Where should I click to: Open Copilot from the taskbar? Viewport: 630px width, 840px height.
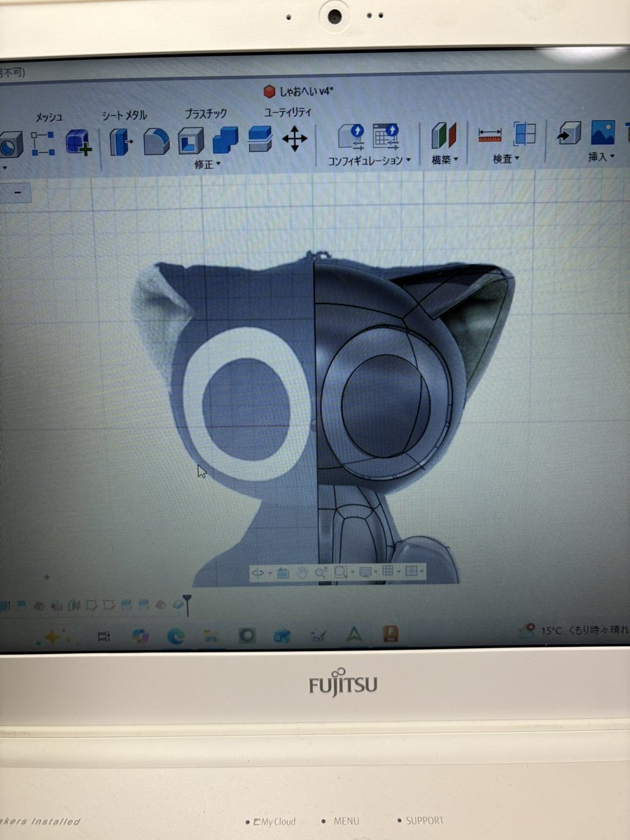pos(140,636)
